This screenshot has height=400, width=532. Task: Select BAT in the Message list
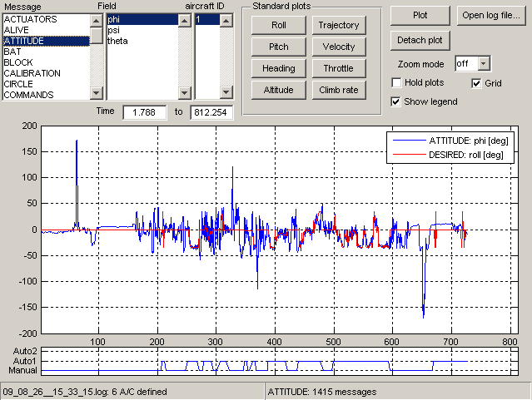click(46, 52)
